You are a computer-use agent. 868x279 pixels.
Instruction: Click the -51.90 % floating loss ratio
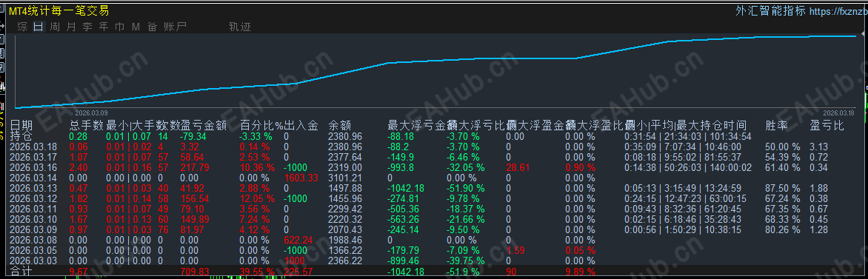(466, 188)
